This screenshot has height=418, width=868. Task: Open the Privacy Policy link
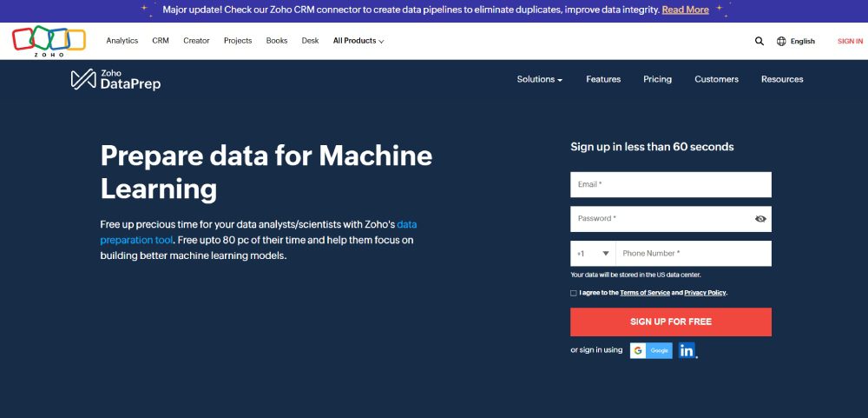[705, 293]
